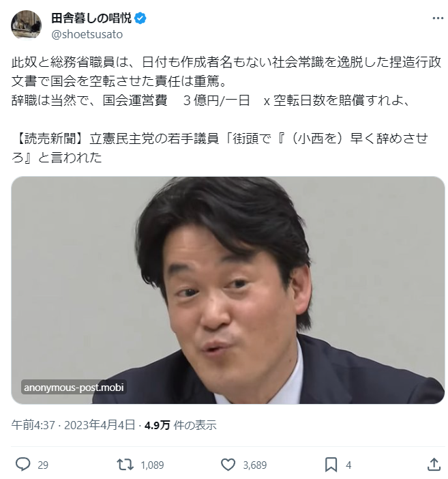Image resolution: width=448 pixels, height=479 pixels.
Task: Open the profile avatar picture
Action: point(27,25)
